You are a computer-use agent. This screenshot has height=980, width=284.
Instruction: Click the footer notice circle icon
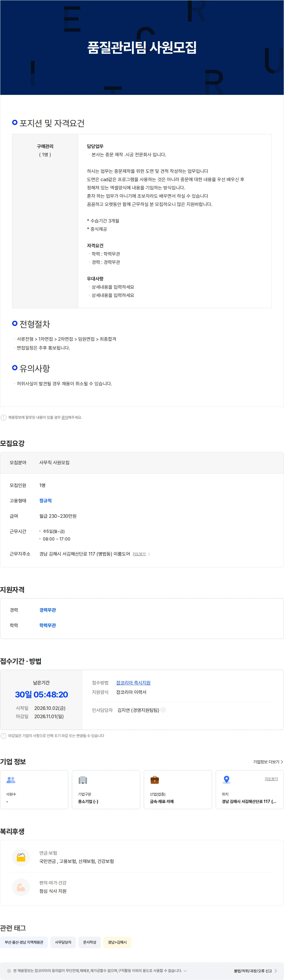[9, 971]
